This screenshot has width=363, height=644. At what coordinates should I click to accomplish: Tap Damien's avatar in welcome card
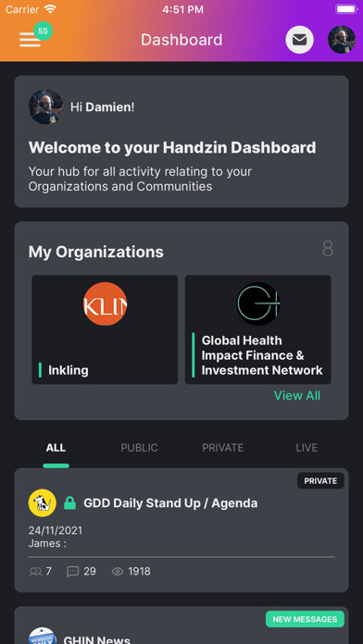(45, 107)
